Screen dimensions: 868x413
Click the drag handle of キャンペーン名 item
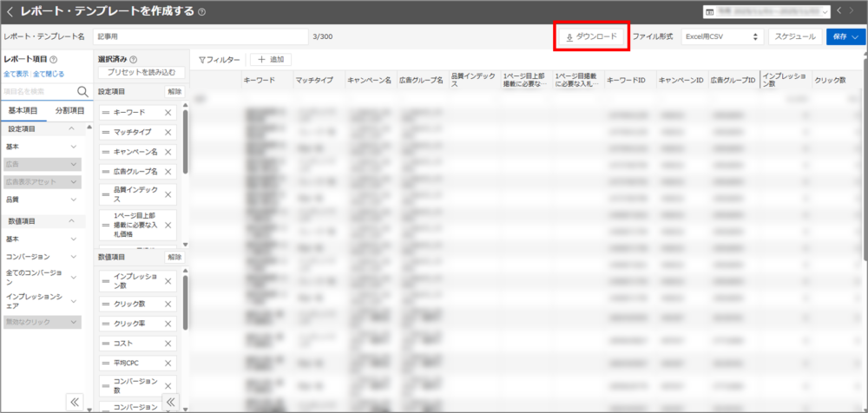(106, 152)
